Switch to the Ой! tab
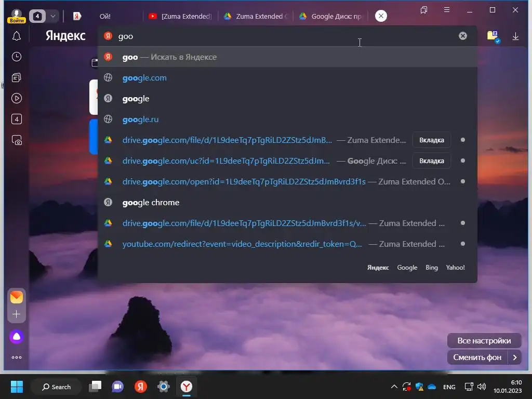 tap(105, 16)
